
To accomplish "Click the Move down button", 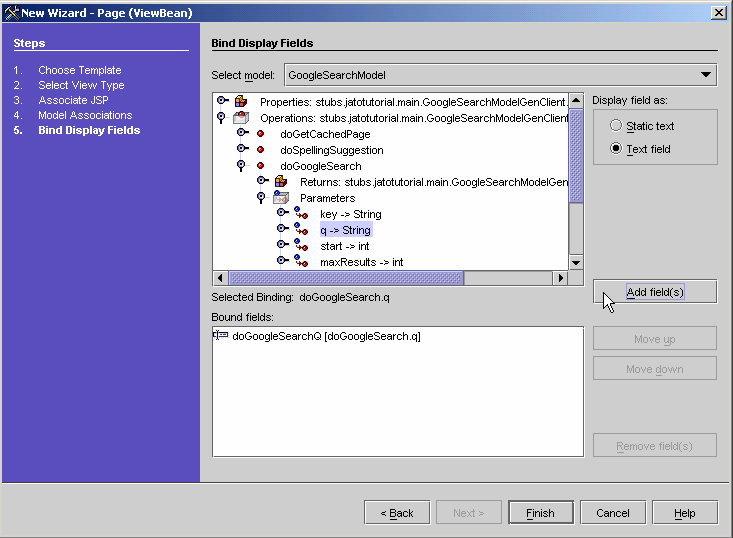I will (x=655, y=368).
